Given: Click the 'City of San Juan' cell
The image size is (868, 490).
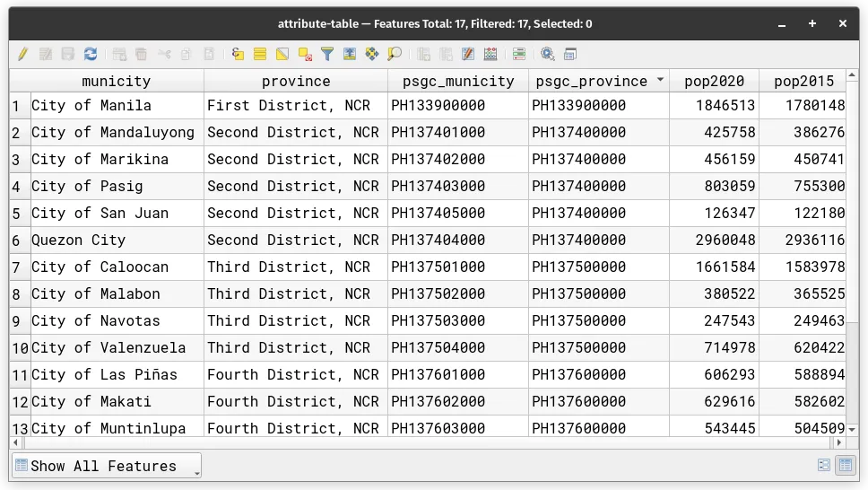Looking at the screenshot, I should point(117,214).
